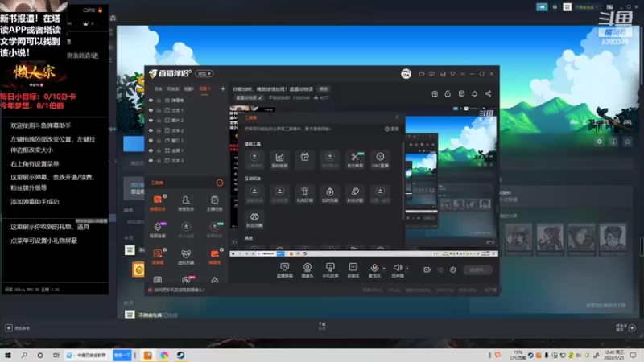This screenshot has width=644, height=362.
Task: Add a 手机投屏 phone-cast source
Action: (x=330, y=270)
